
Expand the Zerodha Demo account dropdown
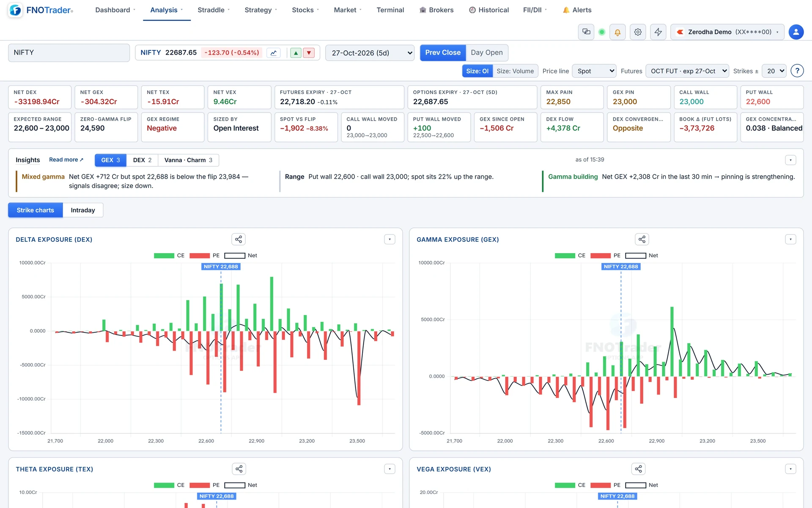(727, 32)
